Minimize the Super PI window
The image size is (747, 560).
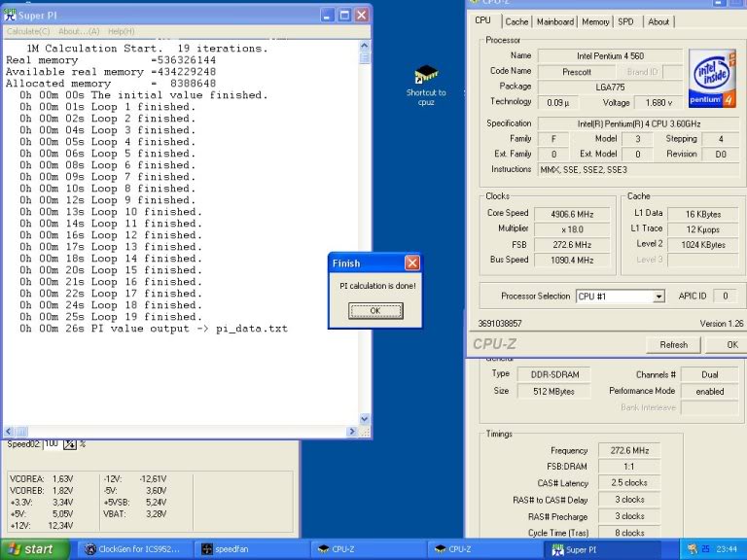(x=327, y=16)
